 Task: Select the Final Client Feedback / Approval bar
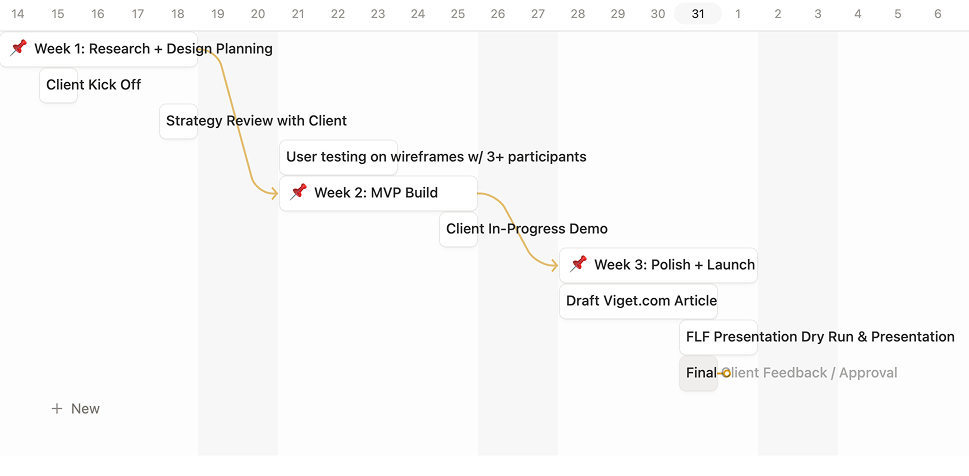(698, 373)
